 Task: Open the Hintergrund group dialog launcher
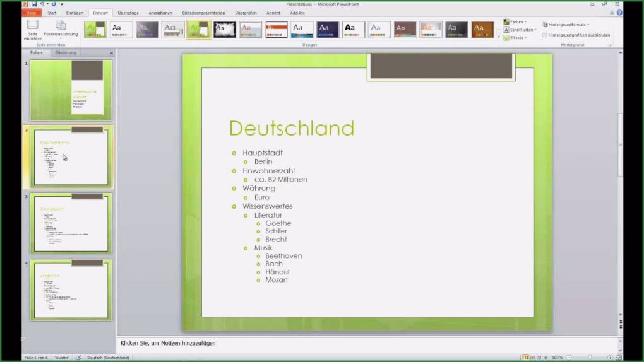click(610, 45)
